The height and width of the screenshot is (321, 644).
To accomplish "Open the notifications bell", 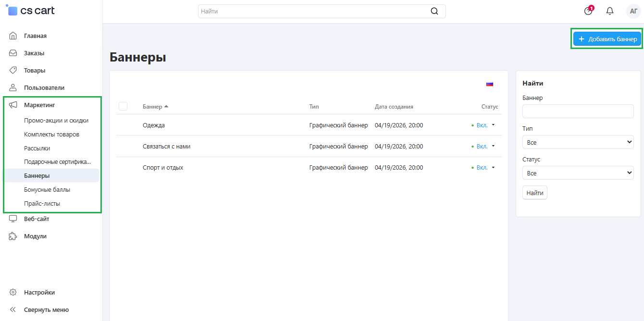I will pyautogui.click(x=610, y=11).
